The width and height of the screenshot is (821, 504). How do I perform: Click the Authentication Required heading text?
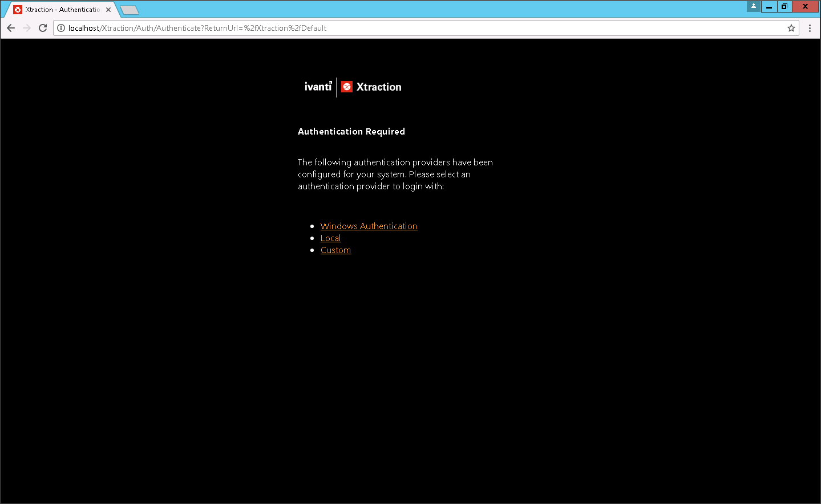coord(351,132)
